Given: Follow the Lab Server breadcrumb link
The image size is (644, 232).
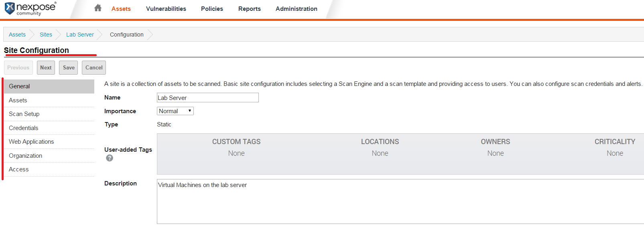Looking at the screenshot, I should click(x=80, y=35).
